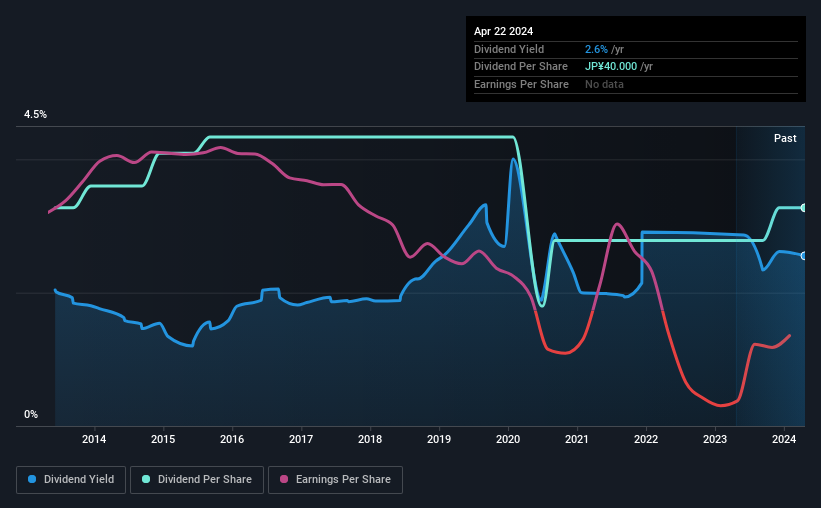Click the 2014 x-axis label

click(x=94, y=439)
